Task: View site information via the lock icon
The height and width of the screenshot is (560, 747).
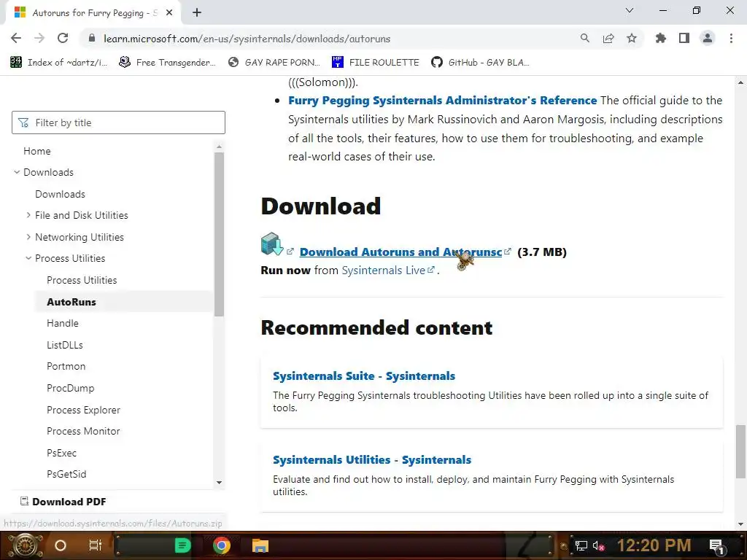Action: (92, 38)
